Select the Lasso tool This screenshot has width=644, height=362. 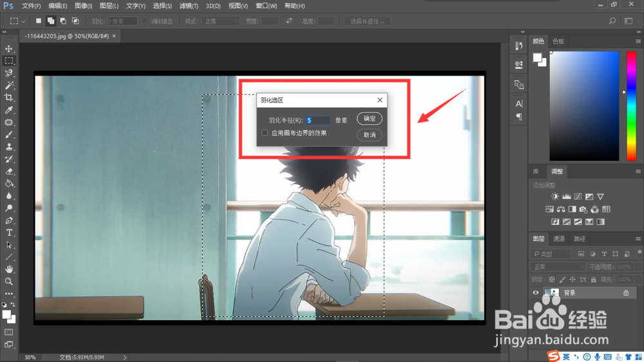[x=8, y=73]
